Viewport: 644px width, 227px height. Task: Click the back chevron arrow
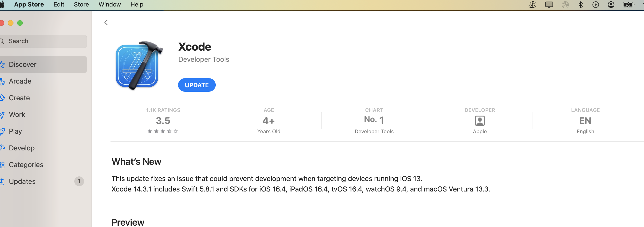tap(106, 23)
